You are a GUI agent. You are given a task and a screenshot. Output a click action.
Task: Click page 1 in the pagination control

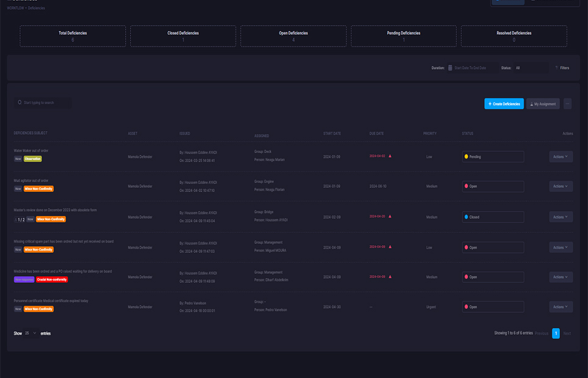[x=556, y=333]
